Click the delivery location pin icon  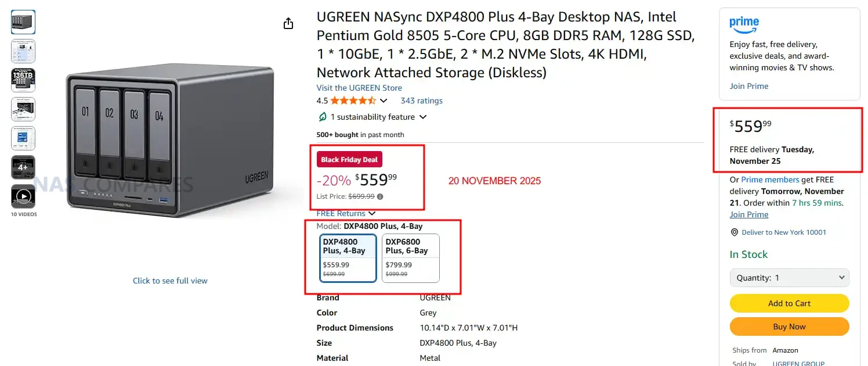[735, 232]
